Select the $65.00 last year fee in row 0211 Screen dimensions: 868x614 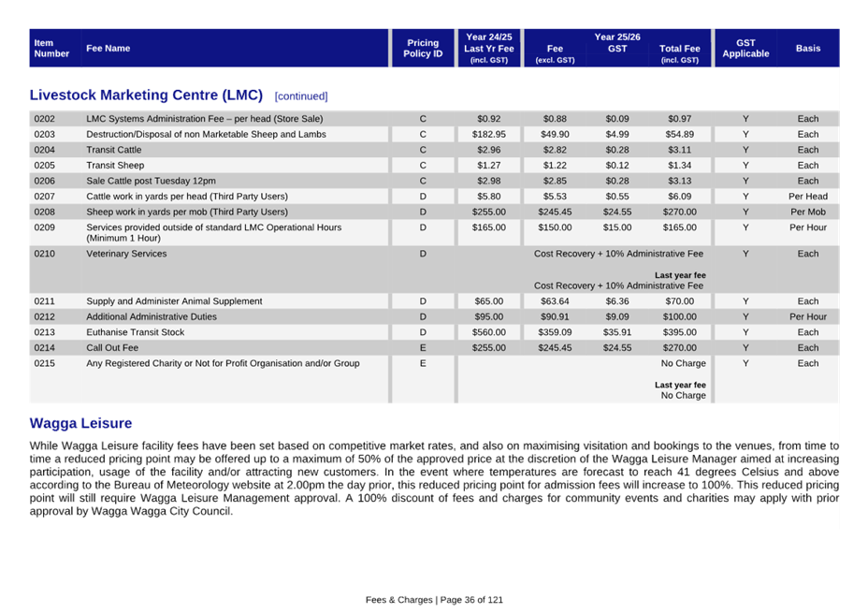[x=489, y=300]
